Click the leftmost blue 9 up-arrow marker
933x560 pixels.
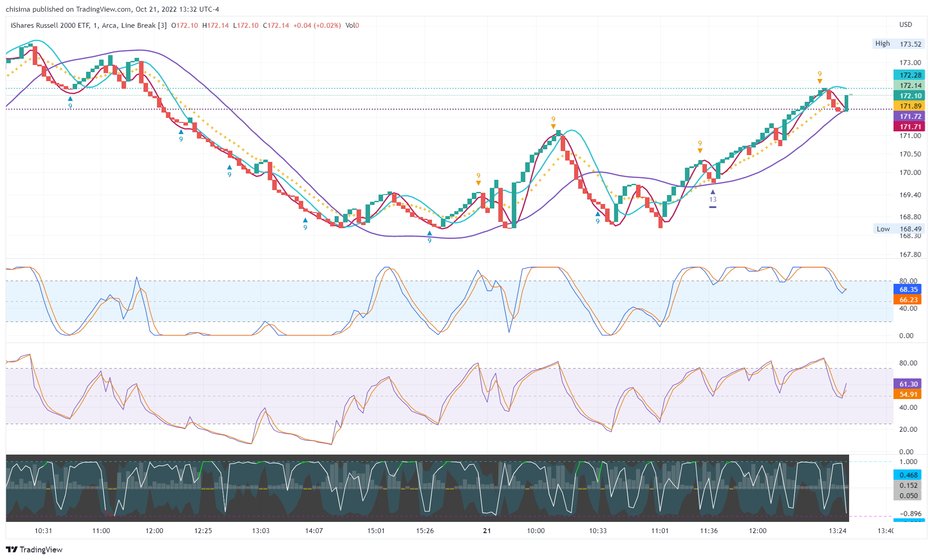coord(70,99)
